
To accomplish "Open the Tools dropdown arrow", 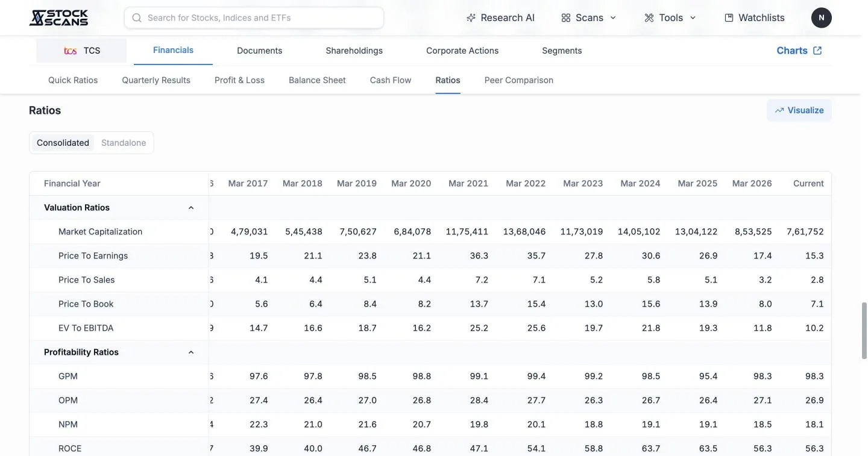I will coord(693,18).
